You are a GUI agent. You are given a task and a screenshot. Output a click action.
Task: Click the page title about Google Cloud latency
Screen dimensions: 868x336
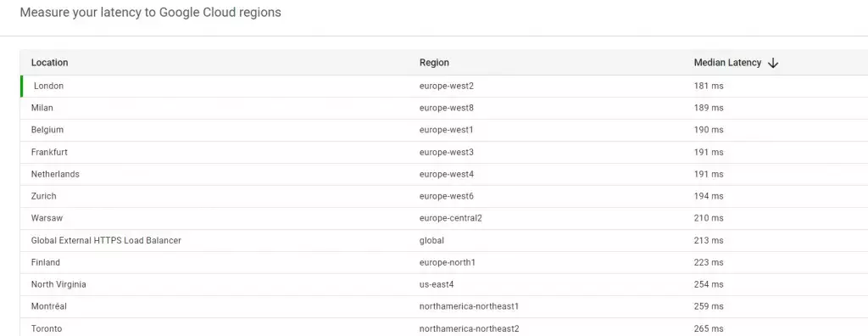coord(151,12)
